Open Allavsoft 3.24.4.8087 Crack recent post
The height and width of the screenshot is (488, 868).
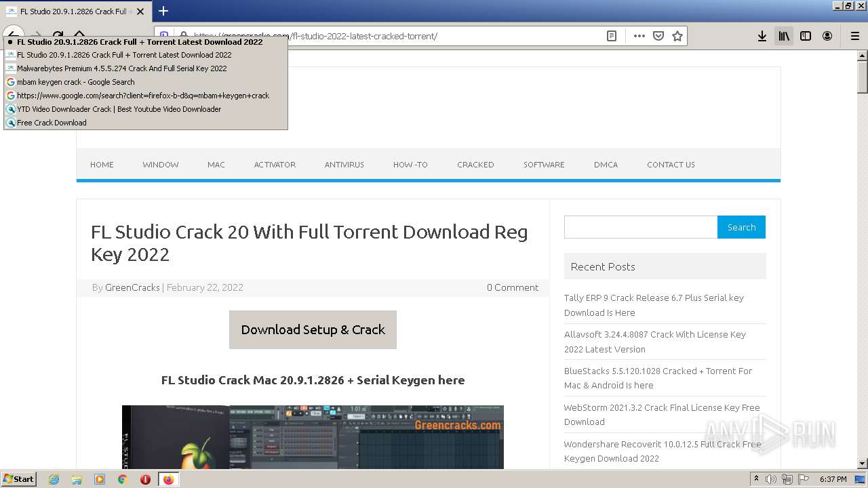pyautogui.click(x=655, y=342)
